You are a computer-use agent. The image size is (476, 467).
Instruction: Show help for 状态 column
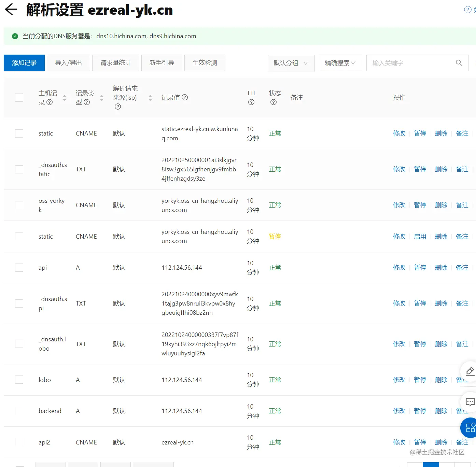274,102
